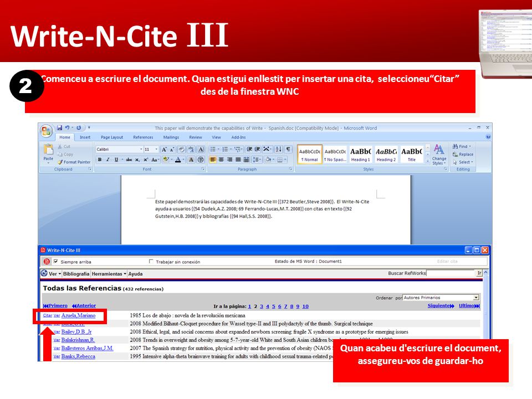Sort the selected text
The height and width of the screenshot is (399, 532).
[x=278, y=149]
